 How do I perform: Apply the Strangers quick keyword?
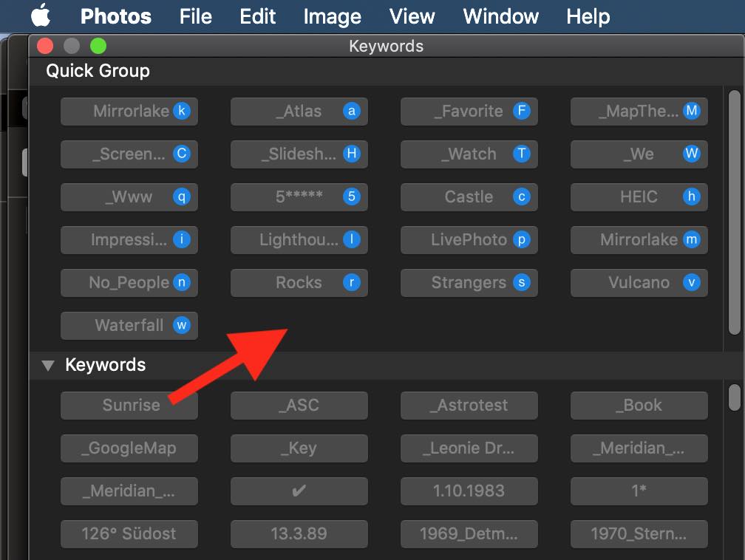point(469,283)
